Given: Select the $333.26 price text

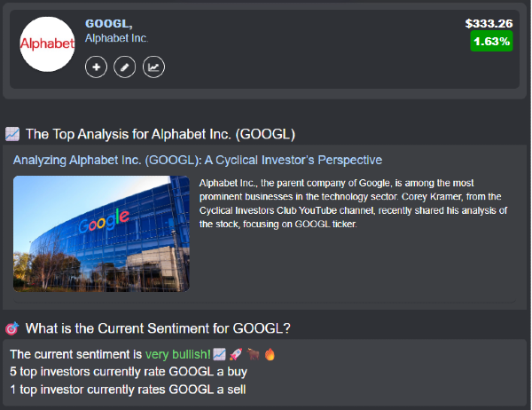Looking at the screenshot, I should [x=489, y=23].
